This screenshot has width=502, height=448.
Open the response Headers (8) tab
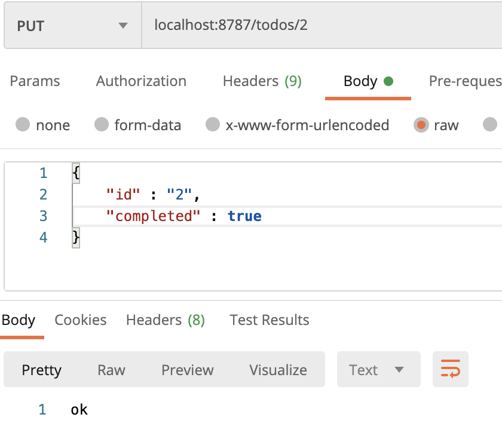[x=166, y=320]
